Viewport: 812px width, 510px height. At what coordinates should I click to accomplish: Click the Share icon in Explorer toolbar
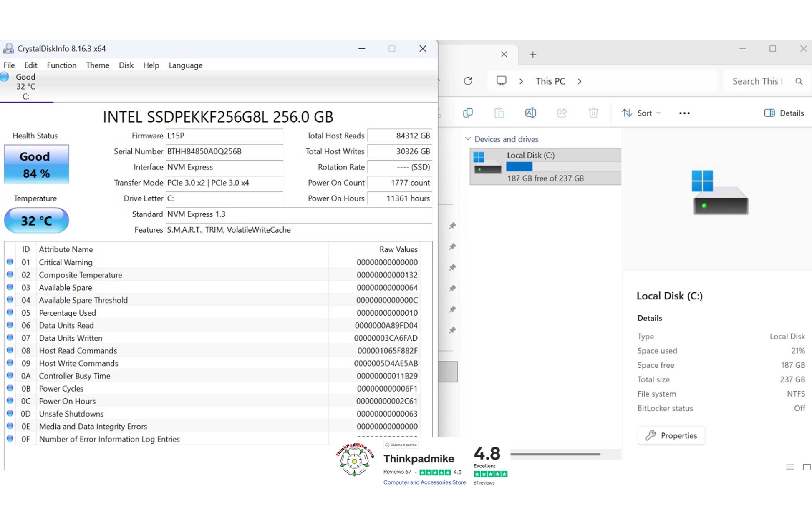(x=562, y=113)
